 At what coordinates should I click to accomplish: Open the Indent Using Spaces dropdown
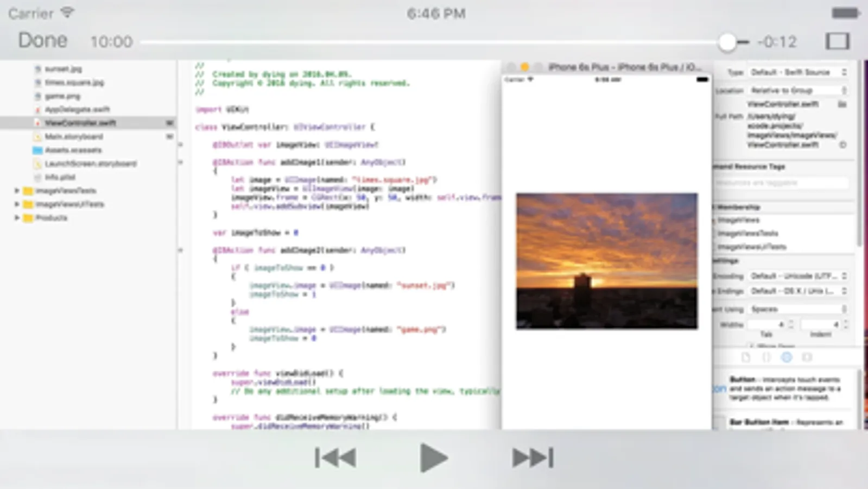(x=799, y=309)
